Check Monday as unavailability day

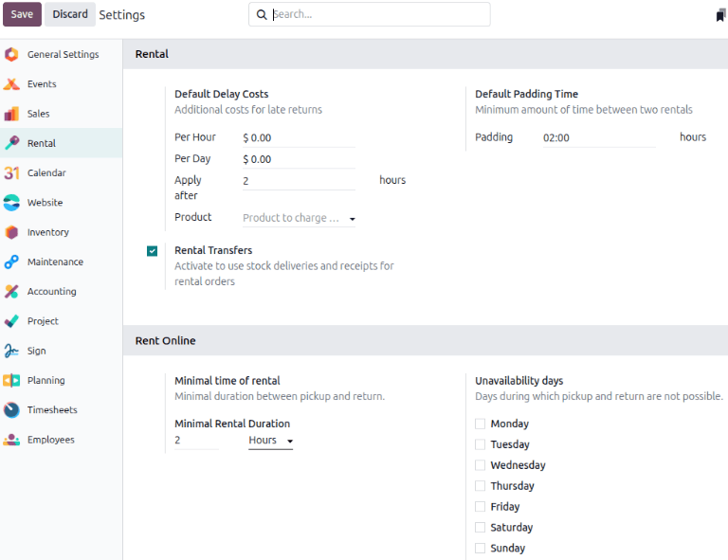coord(481,424)
